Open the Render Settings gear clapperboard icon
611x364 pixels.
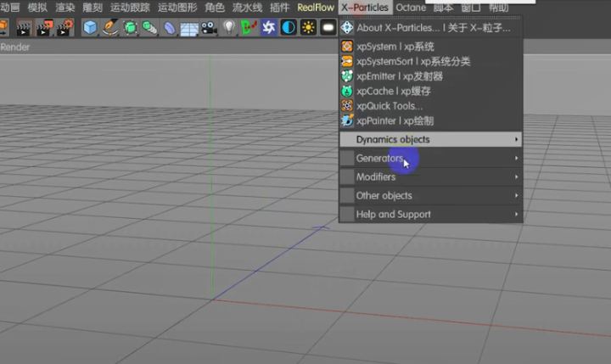(x=65, y=28)
